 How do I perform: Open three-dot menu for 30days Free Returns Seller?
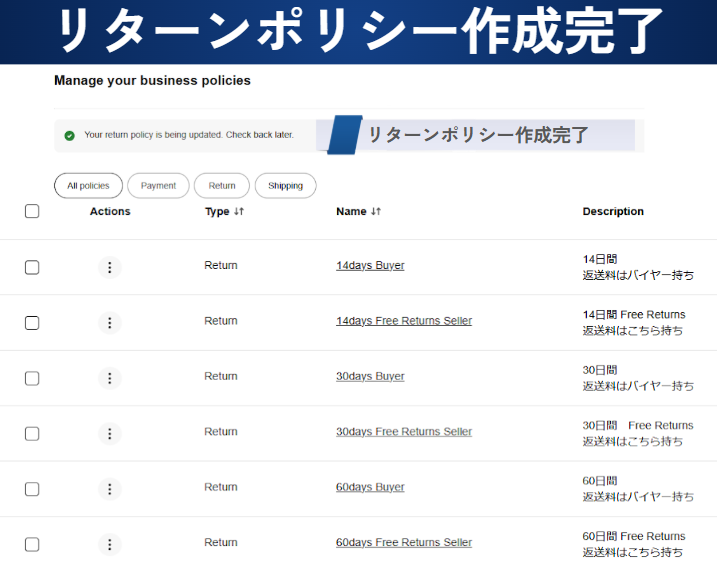(110, 434)
